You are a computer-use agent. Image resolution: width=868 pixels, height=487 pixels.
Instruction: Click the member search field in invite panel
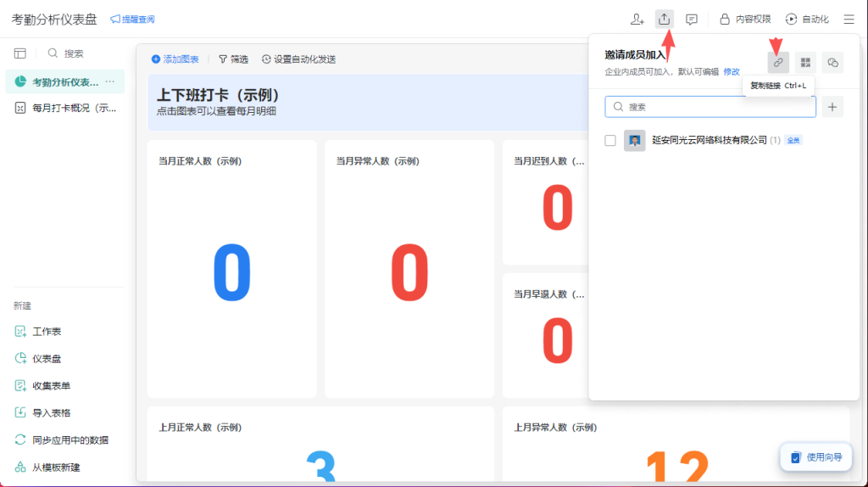tap(710, 107)
